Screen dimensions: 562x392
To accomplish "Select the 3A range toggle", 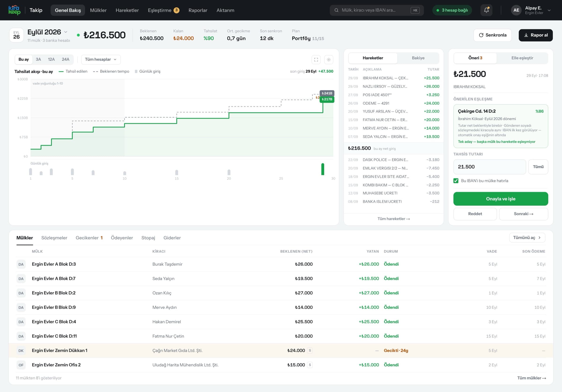I will pos(38,59).
